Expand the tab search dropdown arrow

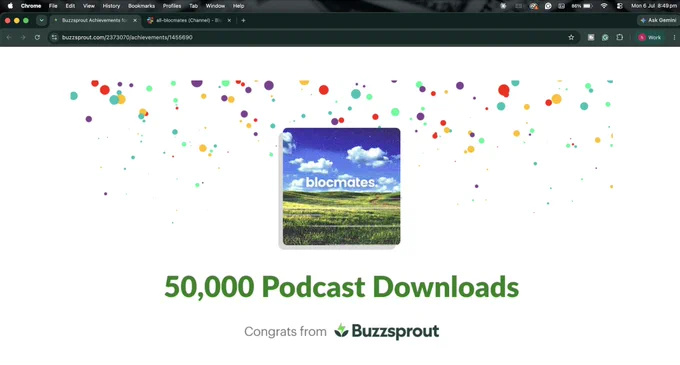click(x=41, y=20)
